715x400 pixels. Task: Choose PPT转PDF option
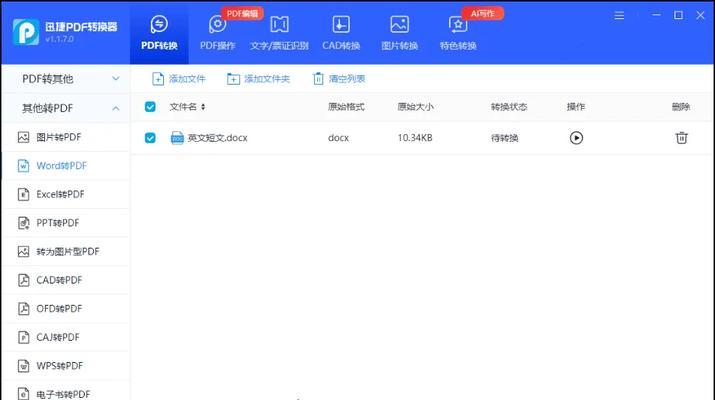point(66,223)
